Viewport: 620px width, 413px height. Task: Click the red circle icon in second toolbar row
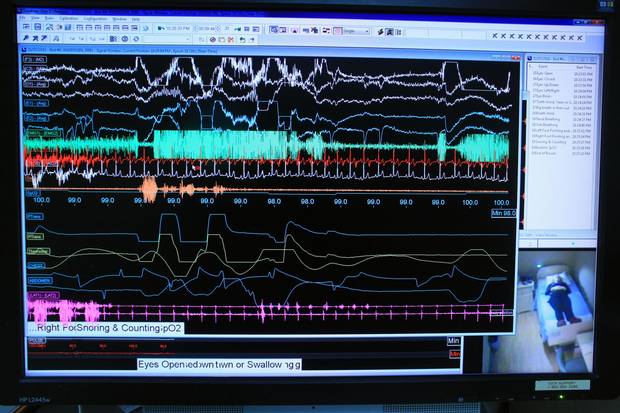pyautogui.click(x=213, y=39)
